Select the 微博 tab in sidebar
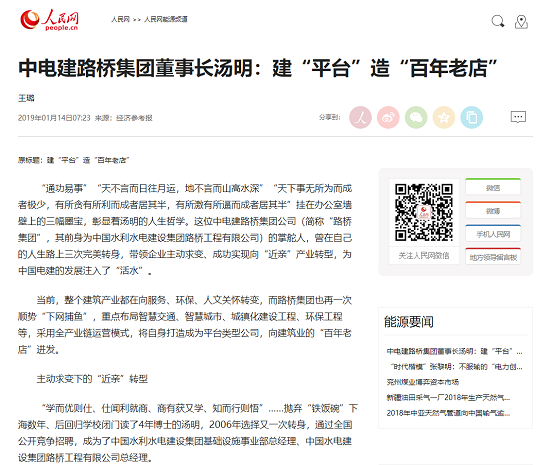This screenshot has height=465, width=550. (493, 210)
